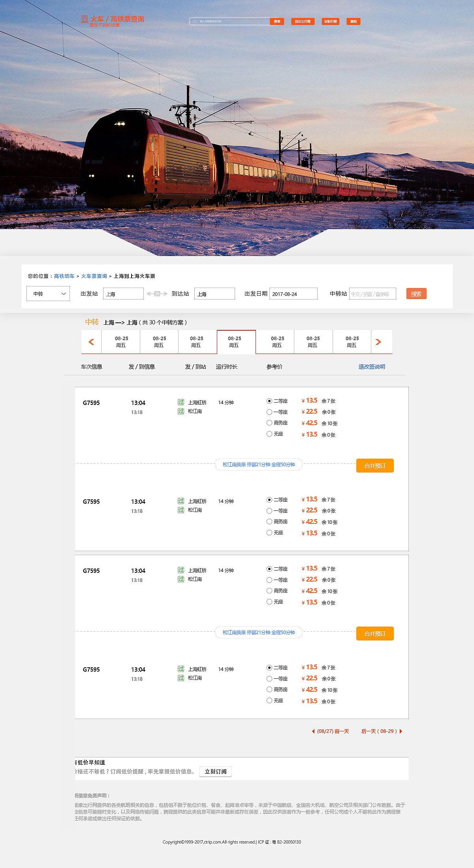Click the magnifier icon in top search bar
The width and height of the screenshot is (474, 868).
pyautogui.click(x=195, y=21)
